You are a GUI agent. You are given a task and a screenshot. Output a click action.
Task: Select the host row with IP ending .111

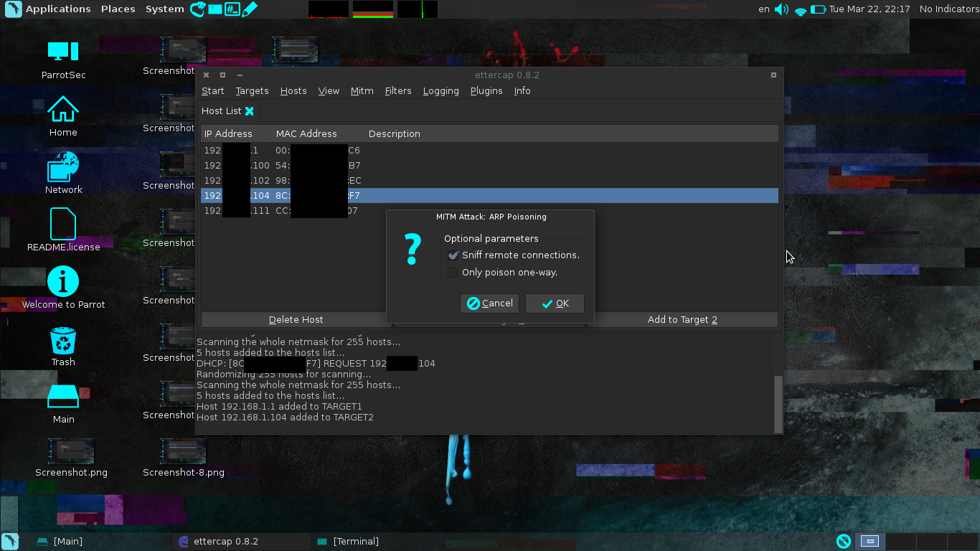(489, 211)
